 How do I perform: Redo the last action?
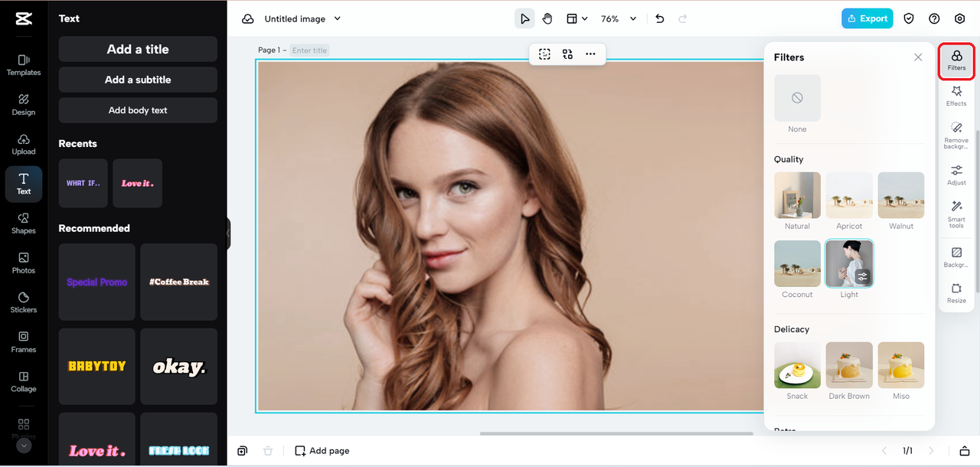tap(683, 19)
